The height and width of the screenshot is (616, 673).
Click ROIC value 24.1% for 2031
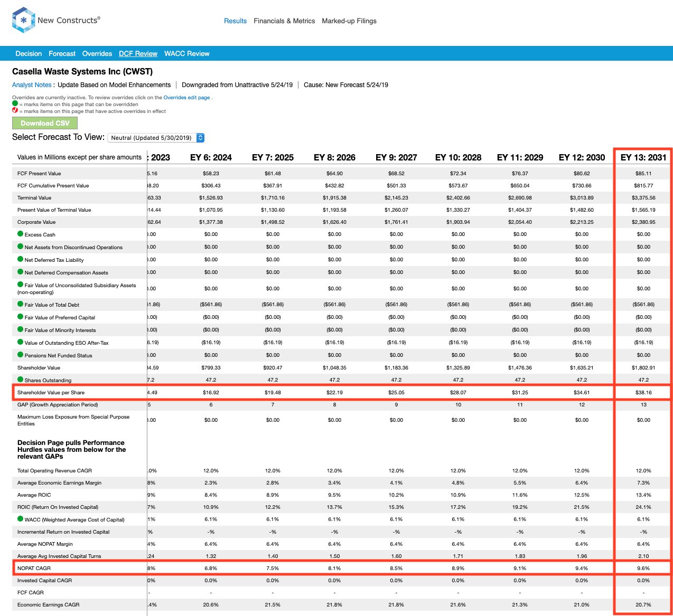click(643, 507)
